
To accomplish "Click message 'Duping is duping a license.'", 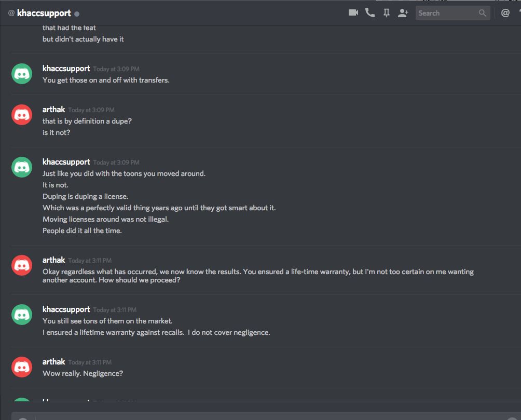I will [x=85, y=196].
